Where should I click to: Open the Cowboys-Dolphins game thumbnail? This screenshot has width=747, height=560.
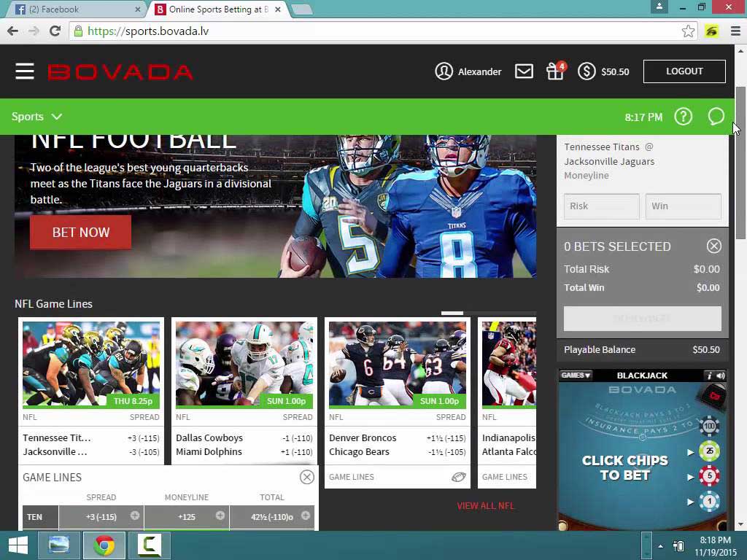click(x=244, y=365)
